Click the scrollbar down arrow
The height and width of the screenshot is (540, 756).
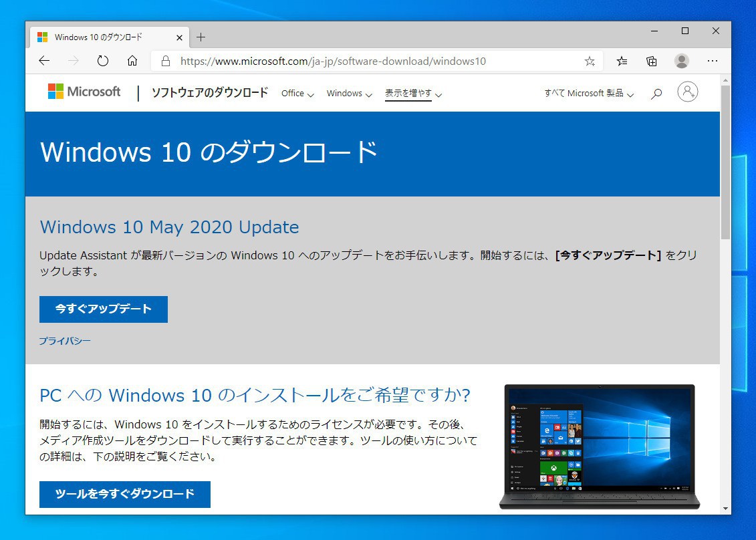(x=725, y=509)
